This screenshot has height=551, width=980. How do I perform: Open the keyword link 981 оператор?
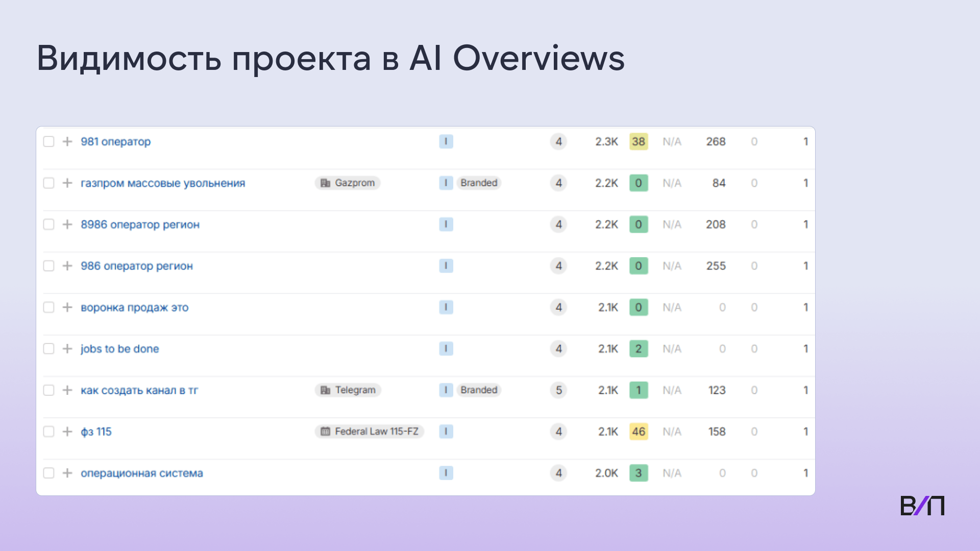pyautogui.click(x=115, y=141)
